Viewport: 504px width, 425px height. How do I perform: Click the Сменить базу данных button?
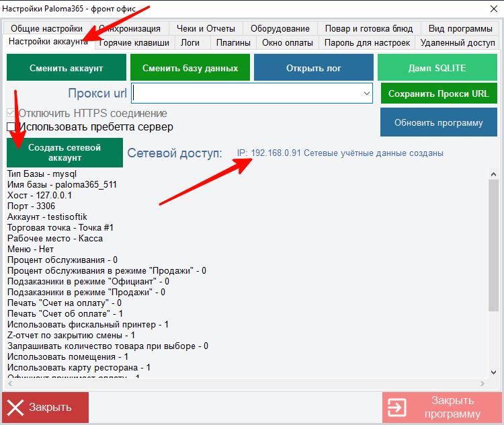pos(190,67)
